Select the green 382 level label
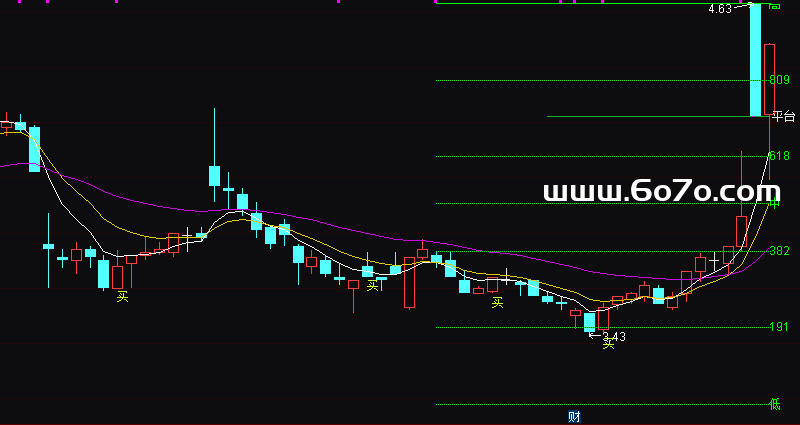Image resolution: width=800 pixels, height=425 pixels. tap(779, 251)
